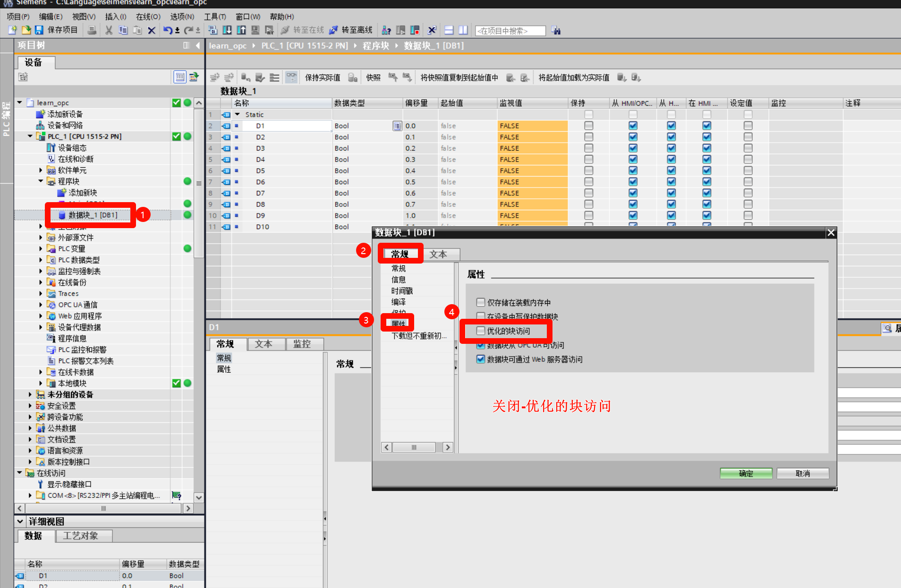901x588 pixels.
Task: Toggle HMI/OPC access checkbox for D3
Action: (x=633, y=148)
